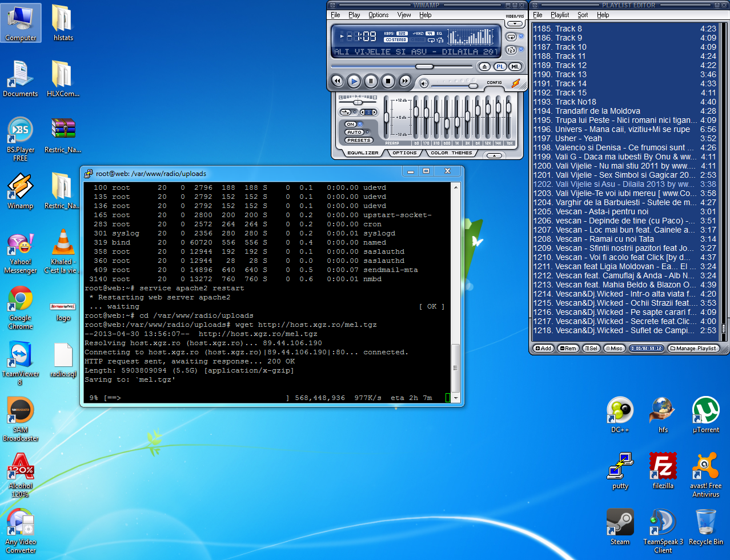The image size is (730, 560).
Task: Click the Manage Playlist button
Action: coord(694,348)
